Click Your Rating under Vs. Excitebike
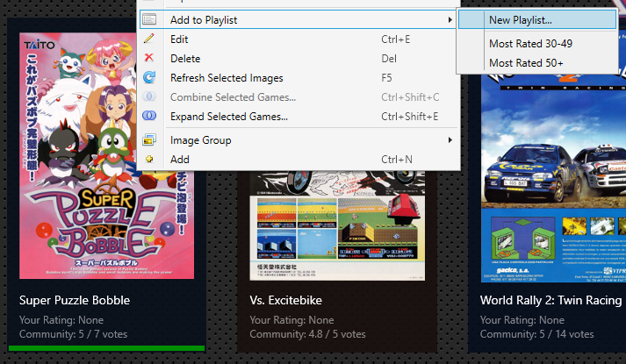Viewport: 626px width, 364px height. 291,320
